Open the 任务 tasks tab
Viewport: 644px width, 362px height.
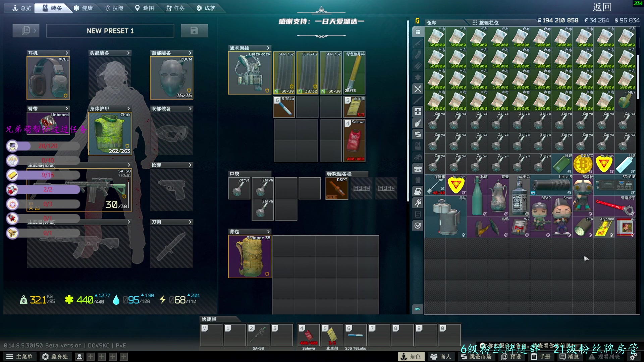tap(175, 8)
